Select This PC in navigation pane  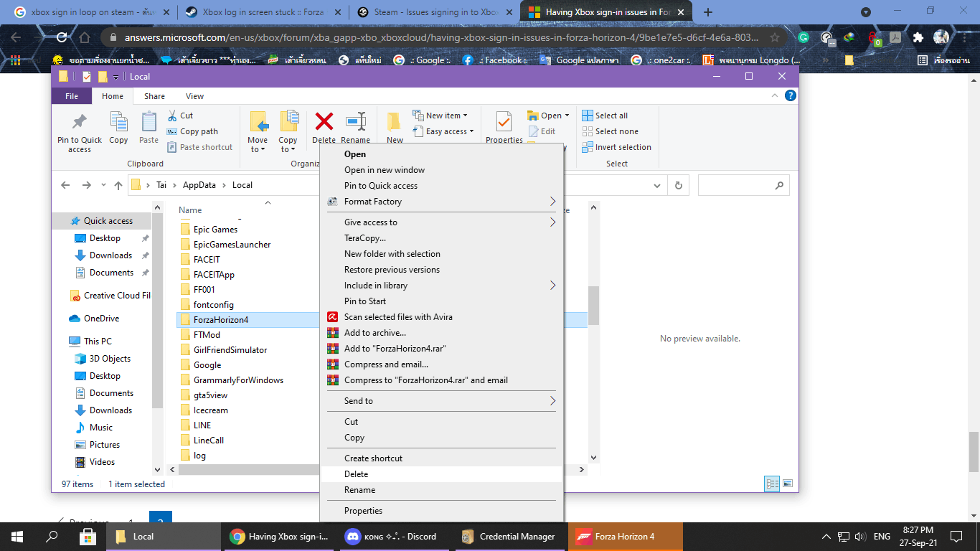click(98, 342)
